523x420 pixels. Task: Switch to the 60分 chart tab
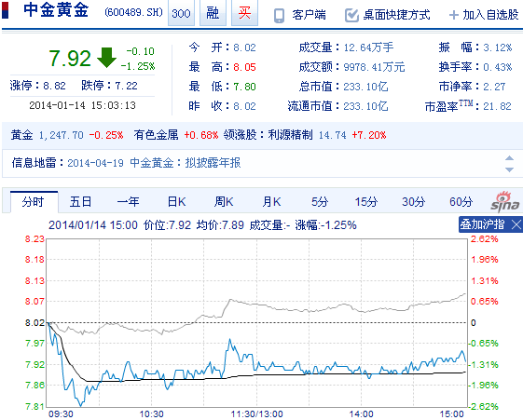tap(461, 202)
